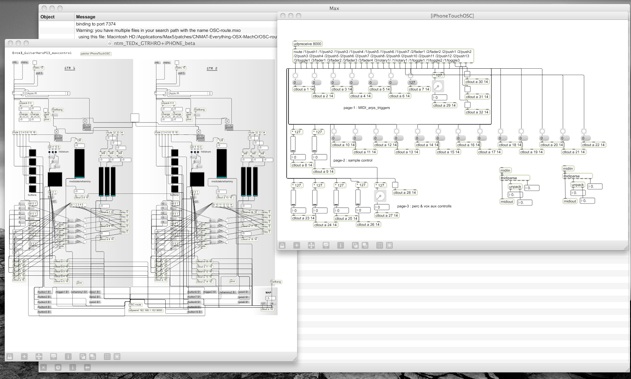The width and height of the screenshot is (631, 379).
Task: Click the vertical slider above 'ctlout a 8 14'
Action: (293, 144)
